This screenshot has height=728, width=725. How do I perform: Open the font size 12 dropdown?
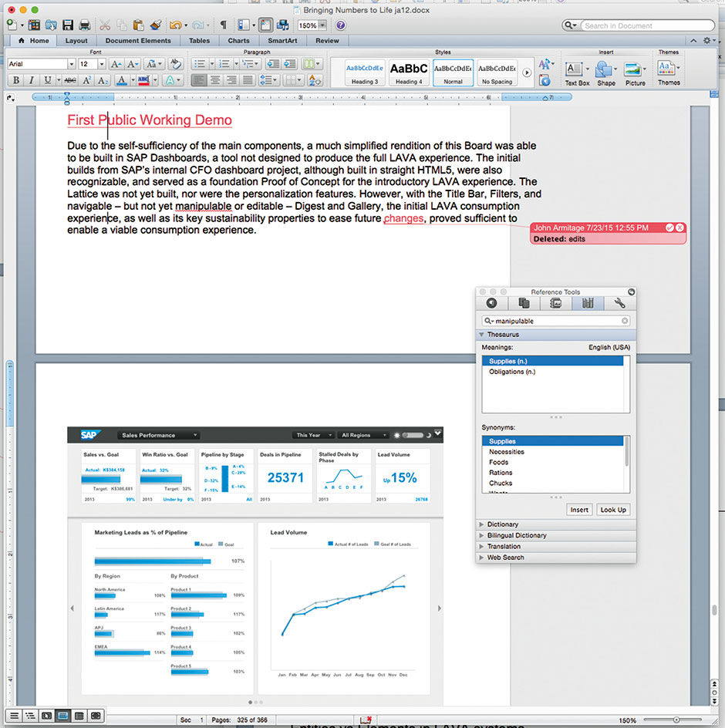(102, 64)
